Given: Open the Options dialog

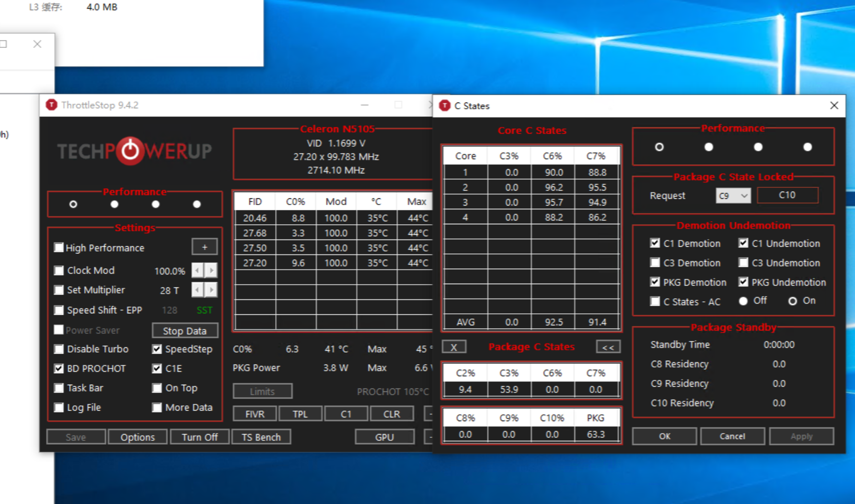Looking at the screenshot, I should (138, 437).
